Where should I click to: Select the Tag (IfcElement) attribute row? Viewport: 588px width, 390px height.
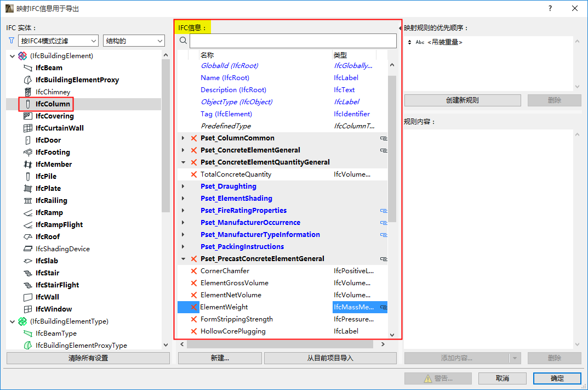pos(282,114)
